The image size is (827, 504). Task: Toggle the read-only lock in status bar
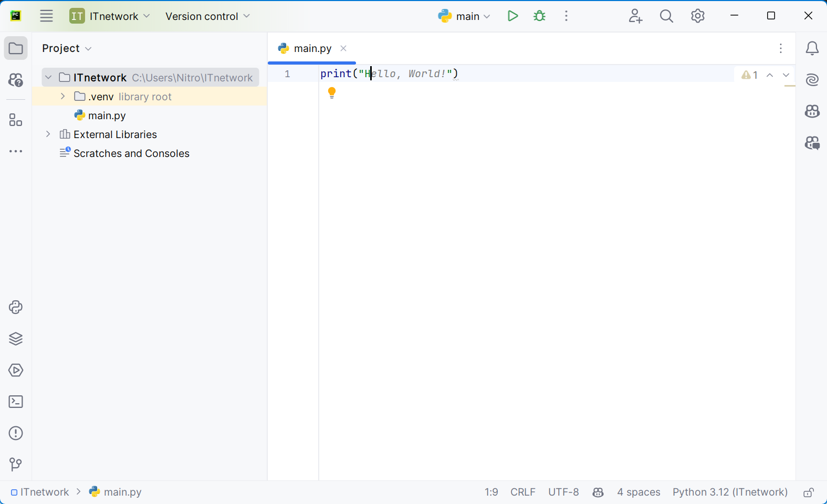809,492
